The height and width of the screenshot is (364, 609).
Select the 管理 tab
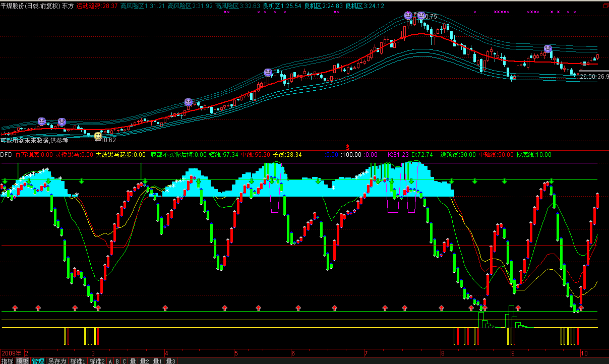(x=38, y=361)
